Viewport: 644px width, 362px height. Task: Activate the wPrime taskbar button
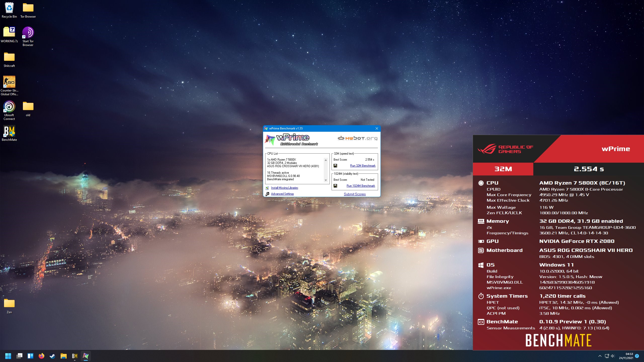(x=86, y=356)
